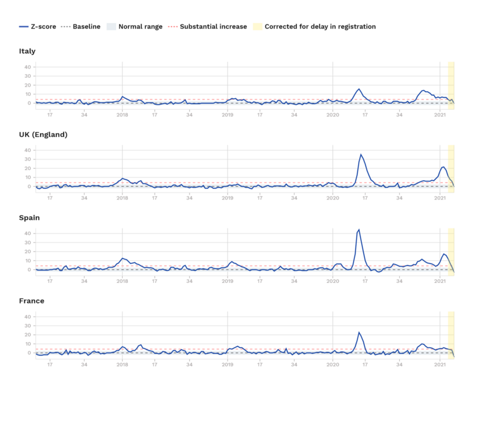Click the 40 y-axis label on Spain chart
The width and height of the screenshot is (499, 448).
(27, 234)
